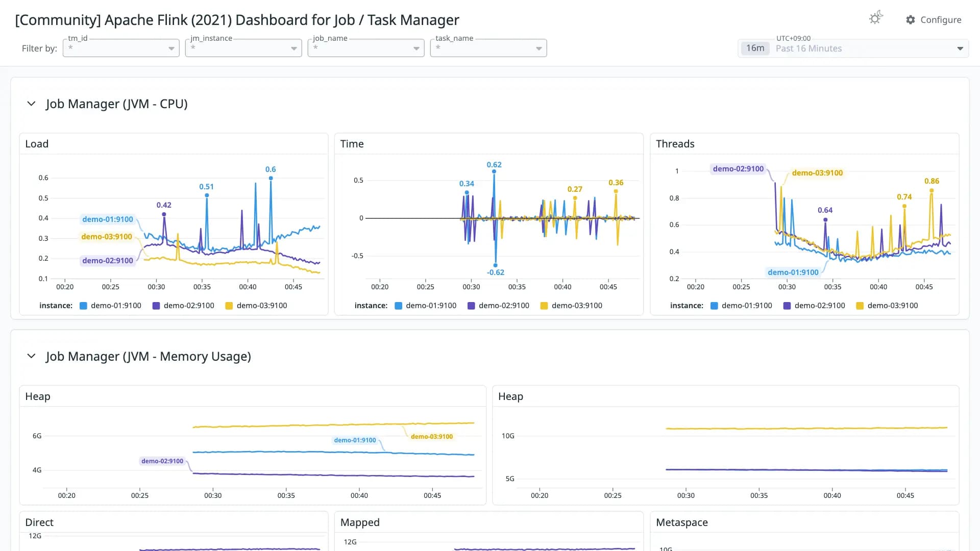Viewport: 980px width, 551px height.
Task: Open the tm_id filter dropdown
Action: (121, 48)
